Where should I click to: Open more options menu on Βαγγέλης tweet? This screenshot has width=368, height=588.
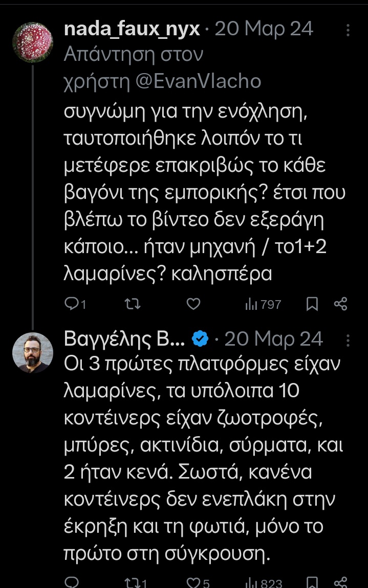click(x=348, y=340)
